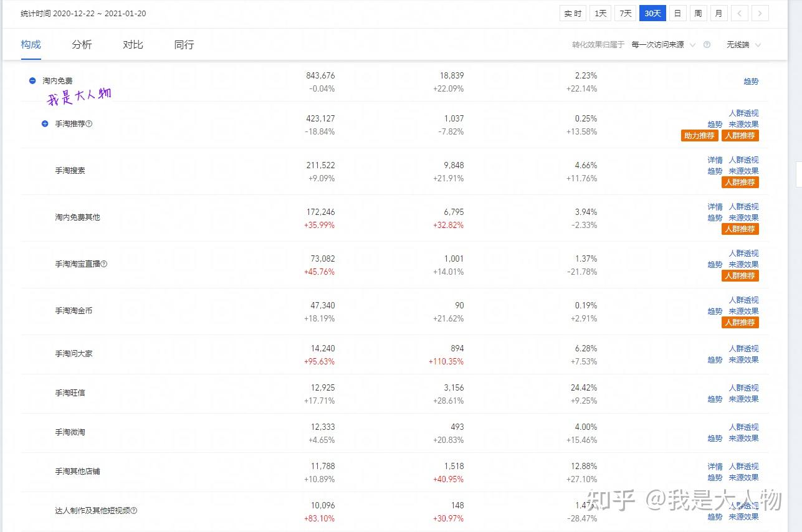Open 来源效果 for 手淘问大家

743,360
